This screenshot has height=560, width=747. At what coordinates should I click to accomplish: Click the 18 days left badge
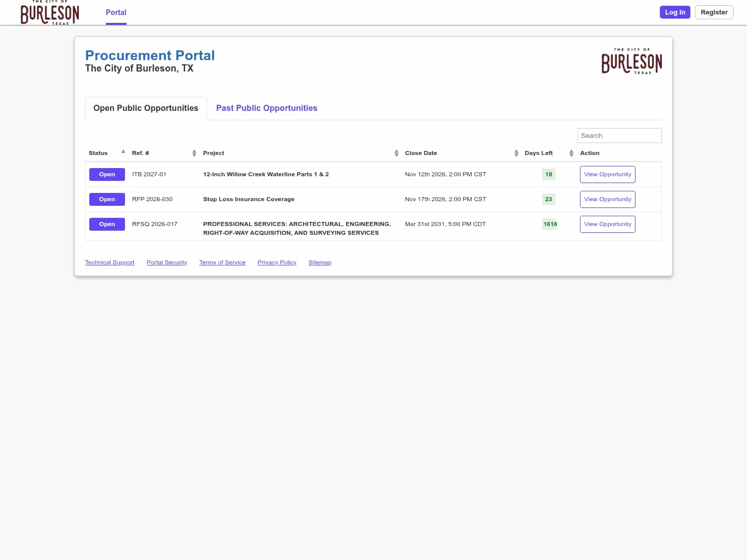(549, 174)
